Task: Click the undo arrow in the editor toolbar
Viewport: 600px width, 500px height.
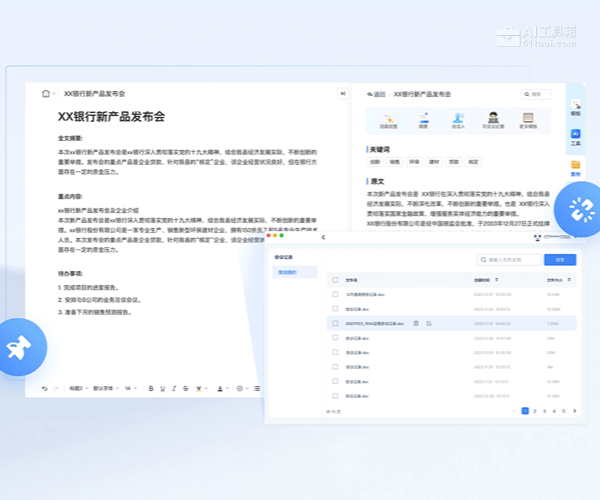Action: click(44, 387)
